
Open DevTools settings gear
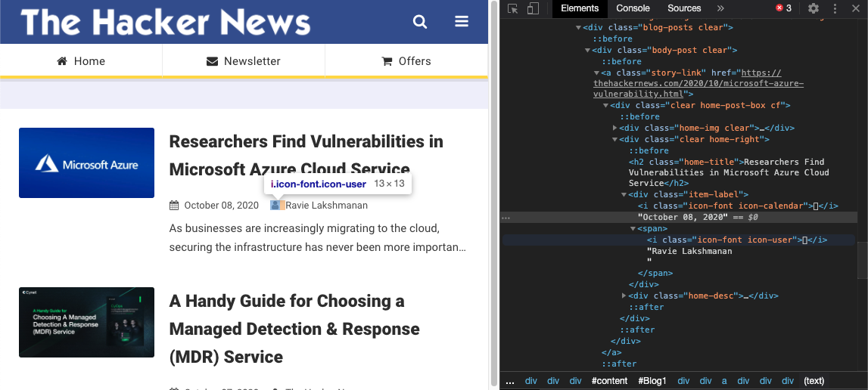[x=814, y=8]
